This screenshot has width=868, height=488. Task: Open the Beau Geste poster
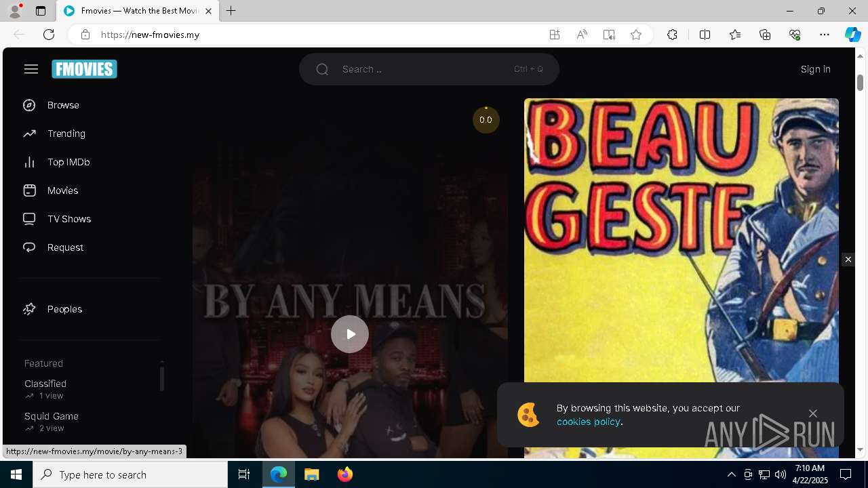click(681, 278)
